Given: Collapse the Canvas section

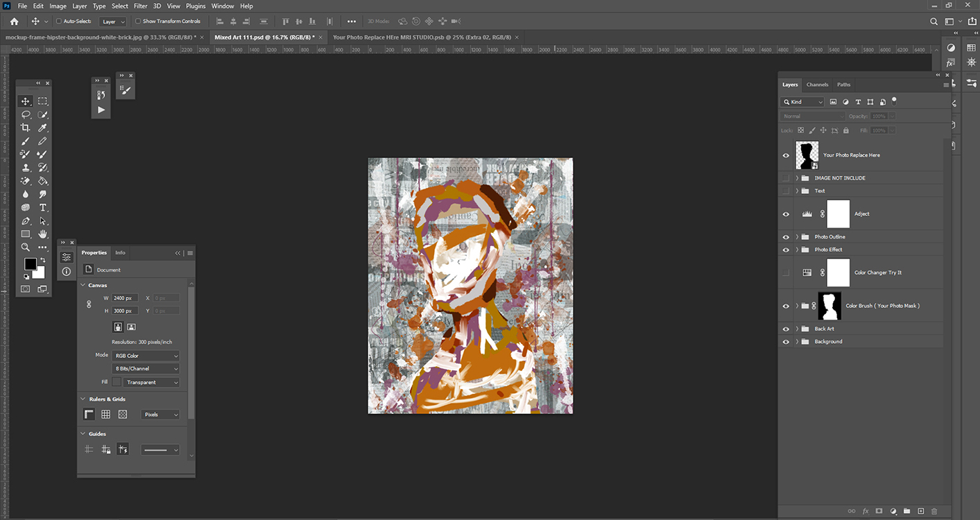Looking at the screenshot, I should tap(83, 285).
